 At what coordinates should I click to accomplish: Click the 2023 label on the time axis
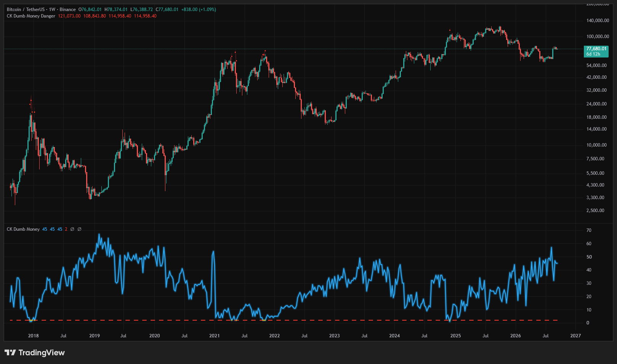tap(334, 336)
